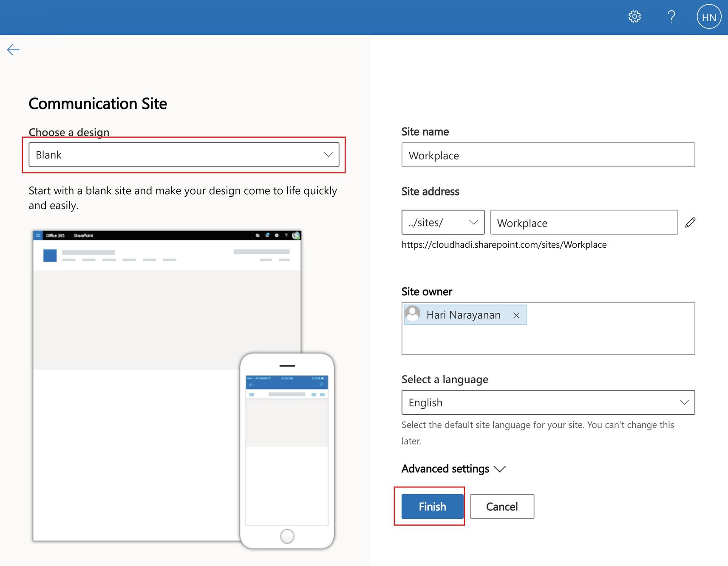Viewport: 728px width, 566px height.
Task: Click the cloudhadi.sharepoint.com site URL text
Action: point(504,245)
